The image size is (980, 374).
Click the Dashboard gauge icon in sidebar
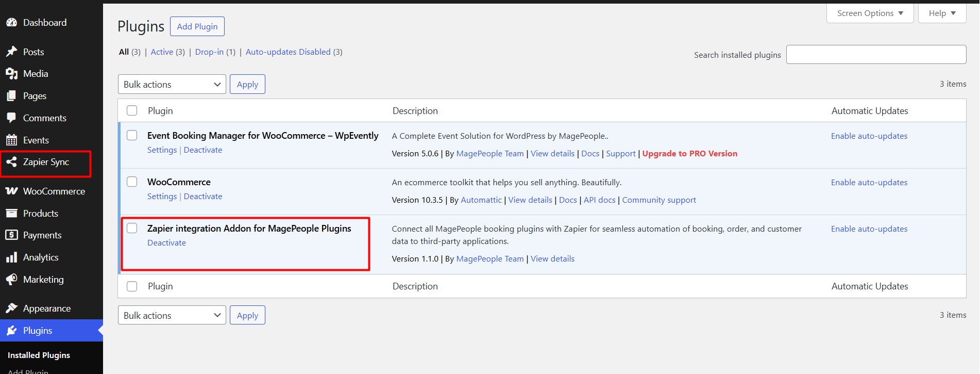(x=11, y=23)
